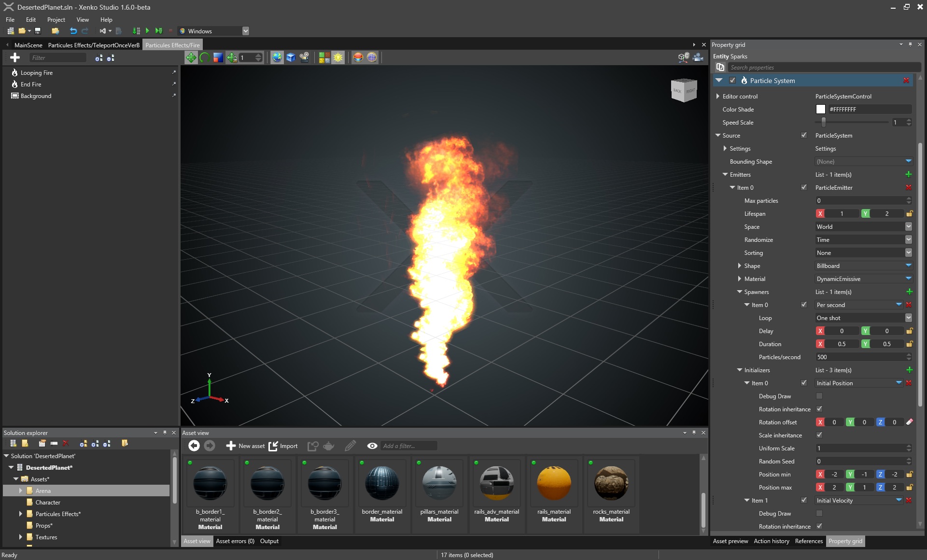
Task: Uncheck the Particle System component checkbox
Action: 732,81
